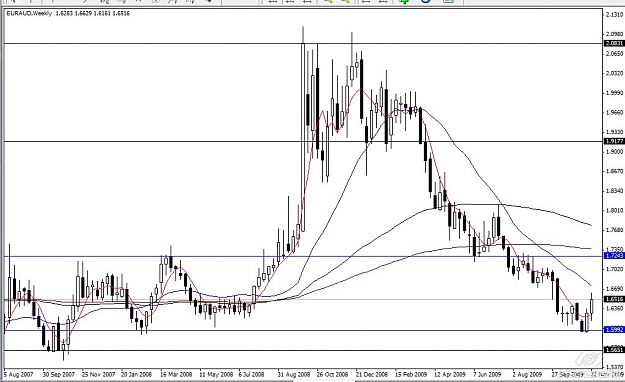Click the 30 Sep 2007 date label

tap(59, 375)
